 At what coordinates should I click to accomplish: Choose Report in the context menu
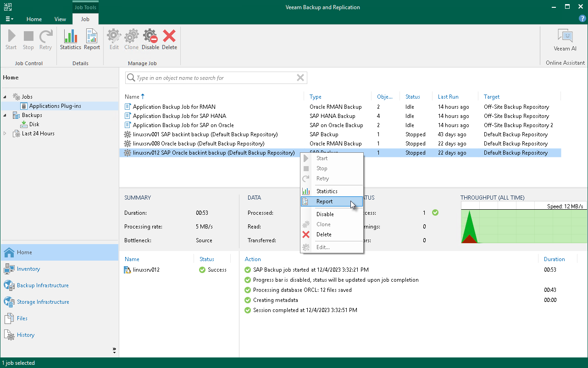tap(332, 201)
